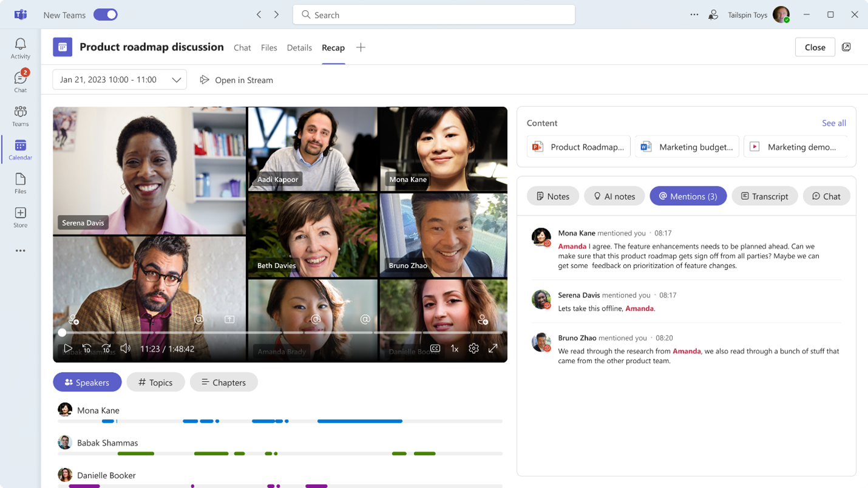Image resolution: width=868 pixels, height=488 pixels.
Task: Open the meeting date dropdown
Action: click(x=119, y=79)
